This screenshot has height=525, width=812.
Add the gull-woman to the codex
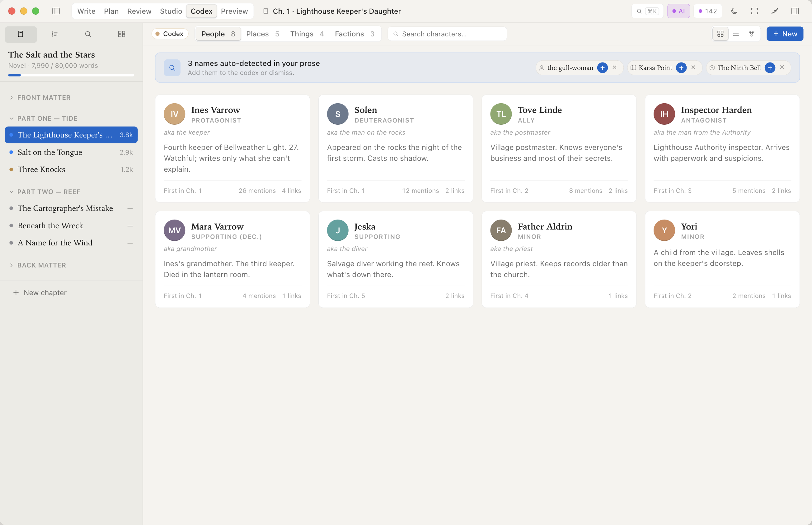click(603, 67)
